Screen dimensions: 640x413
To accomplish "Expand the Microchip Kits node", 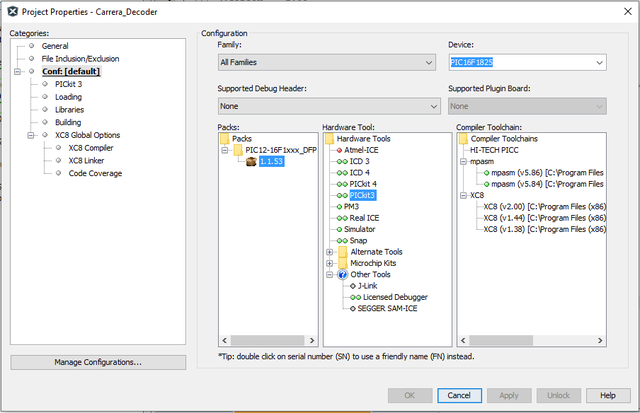I will [329, 263].
